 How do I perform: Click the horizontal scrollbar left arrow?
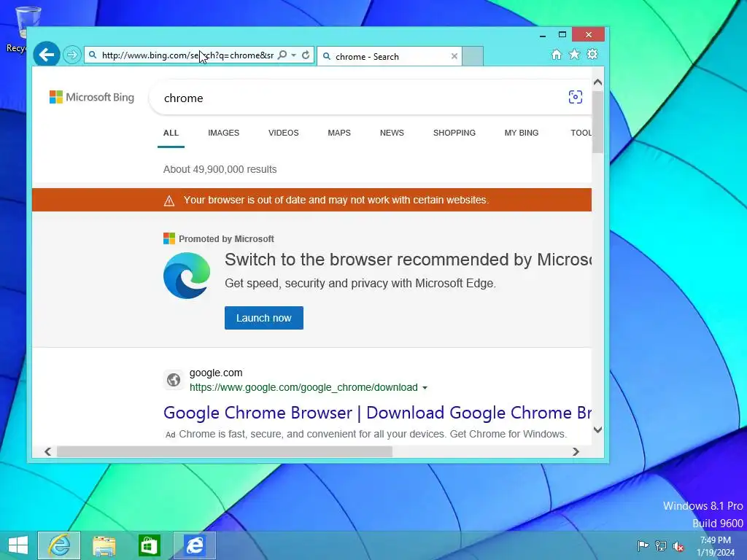47,451
